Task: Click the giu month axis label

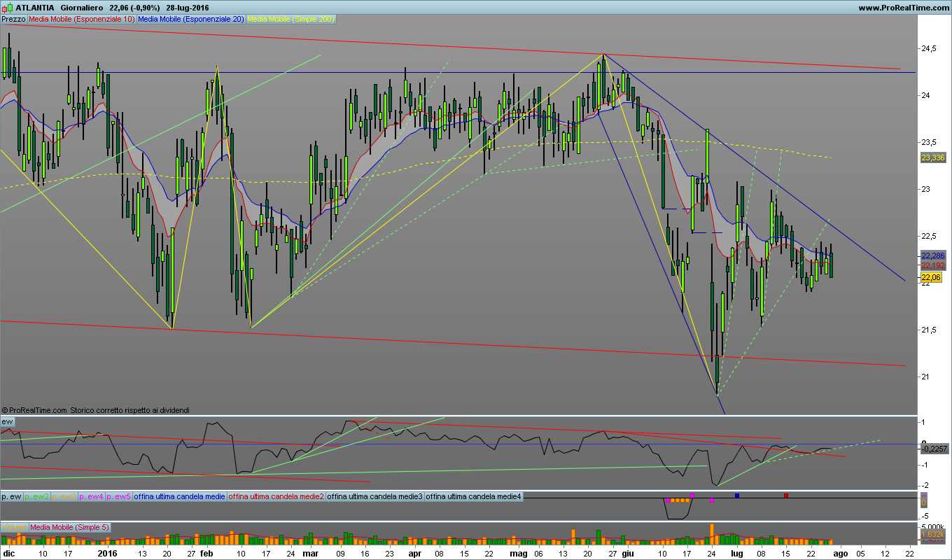Action: click(x=627, y=553)
